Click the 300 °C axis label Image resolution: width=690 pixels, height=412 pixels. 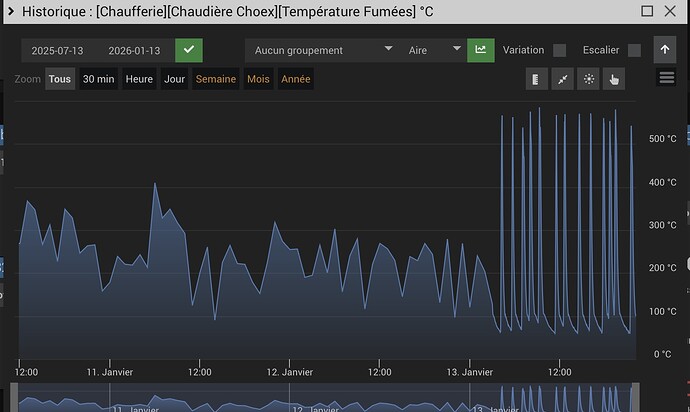[x=662, y=225]
